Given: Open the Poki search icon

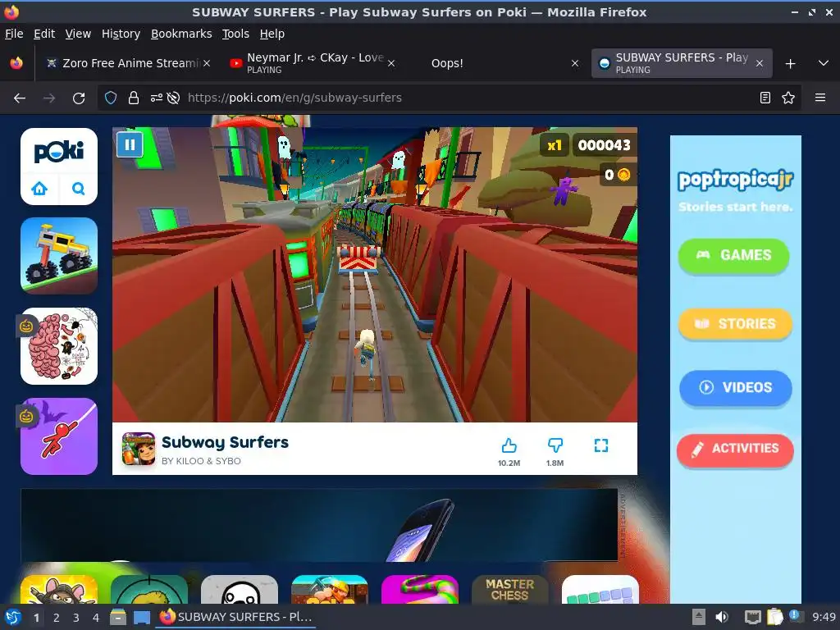Looking at the screenshot, I should click(x=78, y=189).
